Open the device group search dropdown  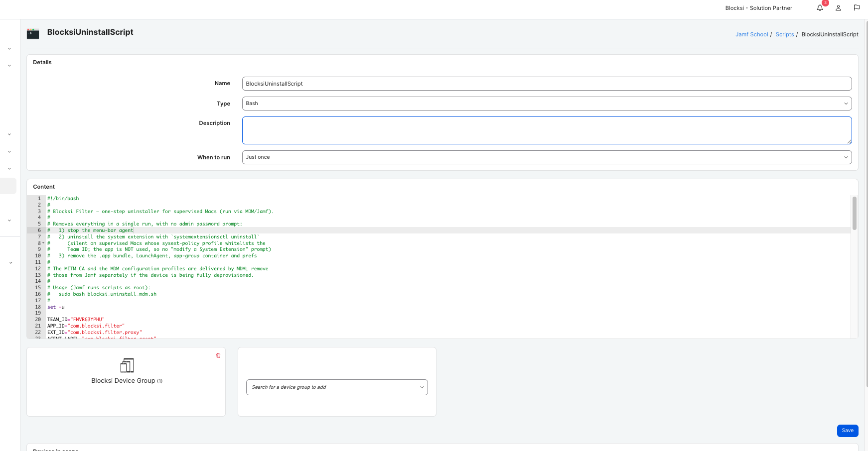tap(337, 387)
